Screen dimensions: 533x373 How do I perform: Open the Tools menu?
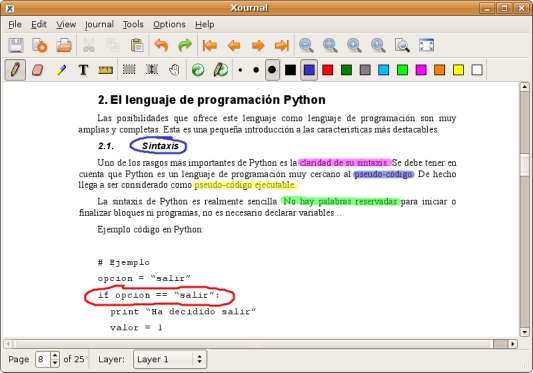click(133, 24)
